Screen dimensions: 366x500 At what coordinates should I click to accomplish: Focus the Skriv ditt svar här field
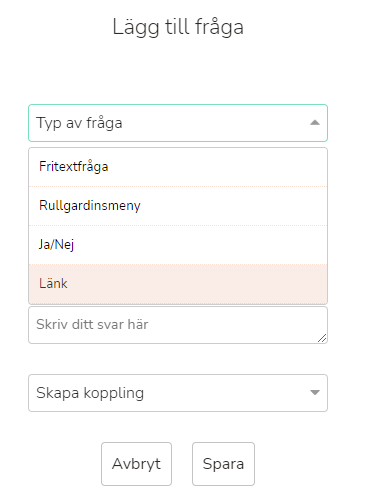(178, 325)
